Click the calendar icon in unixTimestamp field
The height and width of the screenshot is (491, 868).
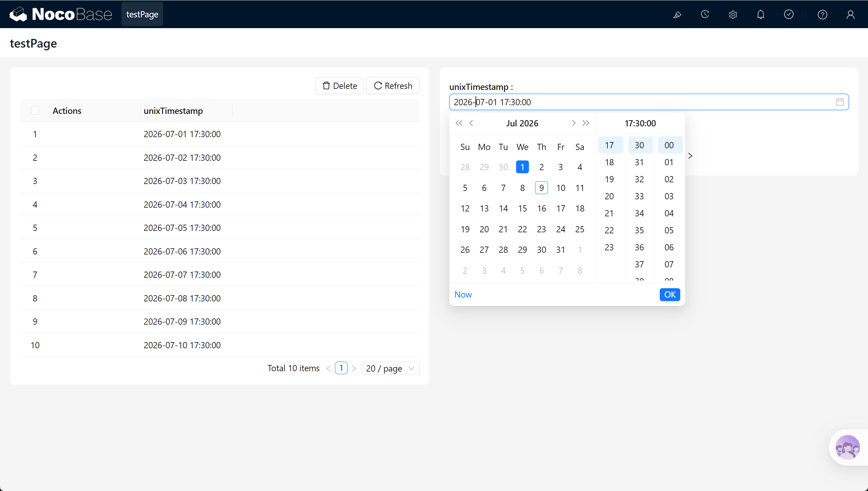(840, 102)
